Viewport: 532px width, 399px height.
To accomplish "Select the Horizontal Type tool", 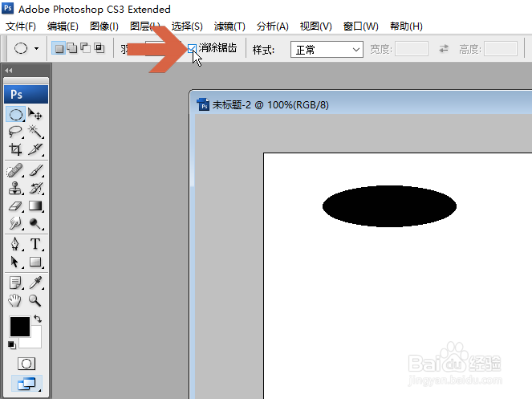I will [35, 244].
